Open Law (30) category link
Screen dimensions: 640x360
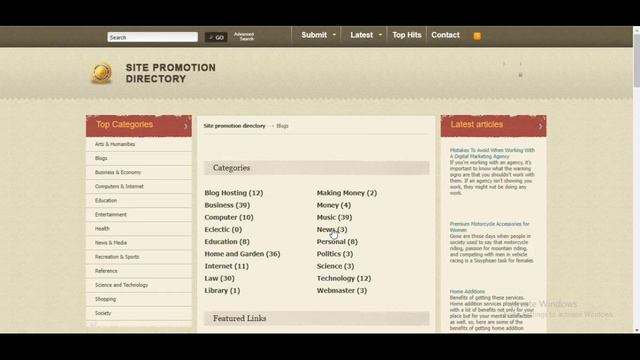coord(219,278)
